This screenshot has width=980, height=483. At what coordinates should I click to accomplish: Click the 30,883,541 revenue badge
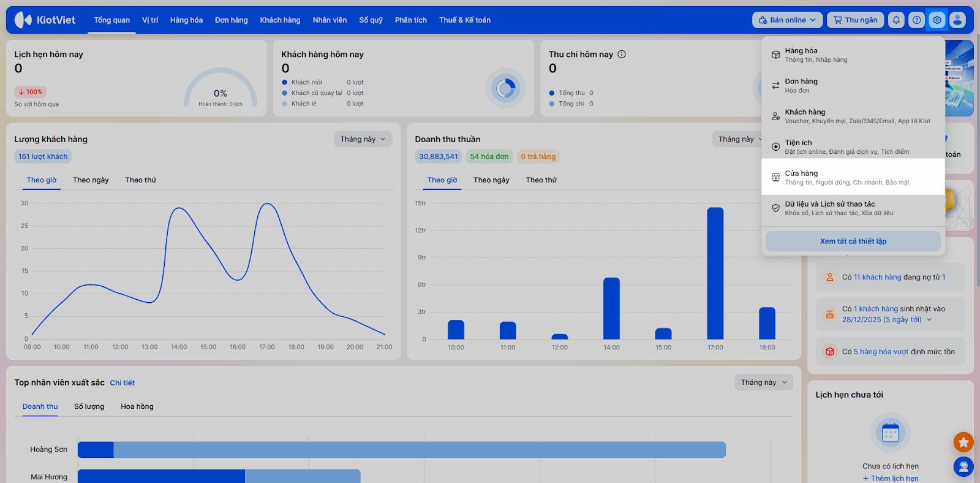(x=439, y=156)
